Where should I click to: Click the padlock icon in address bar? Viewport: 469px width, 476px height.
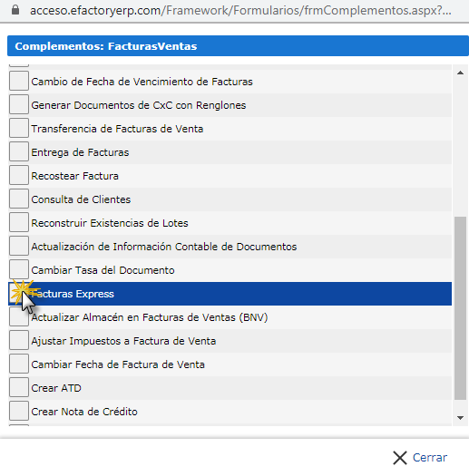[15, 10]
